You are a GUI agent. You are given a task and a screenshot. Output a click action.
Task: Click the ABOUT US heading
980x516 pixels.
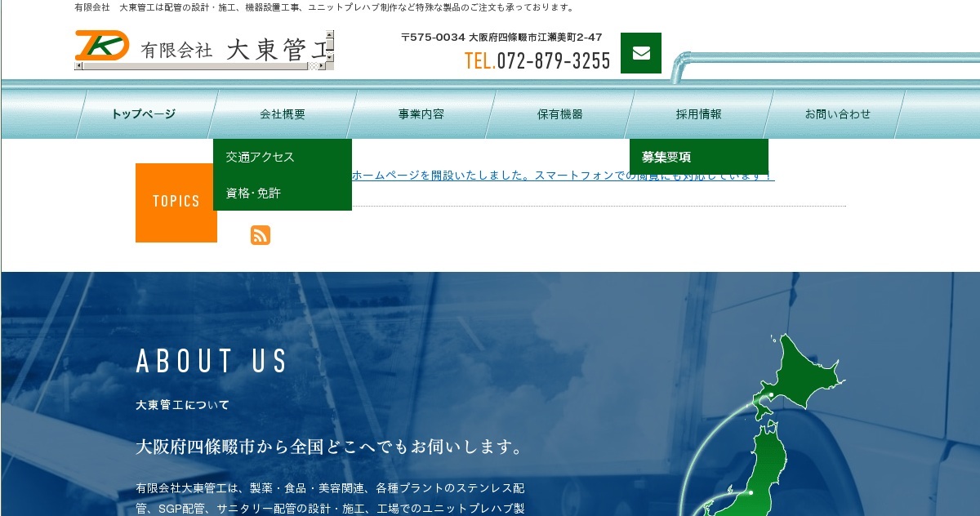[212, 361]
